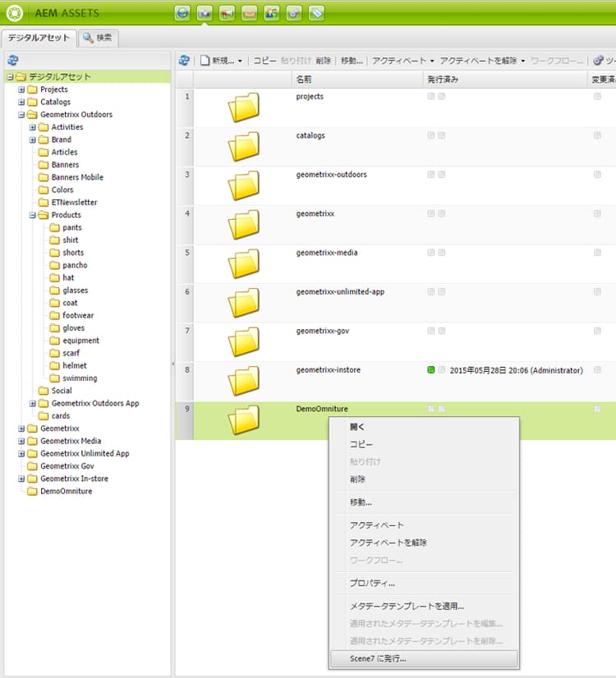Open the Inbox envelope icon

[249, 13]
